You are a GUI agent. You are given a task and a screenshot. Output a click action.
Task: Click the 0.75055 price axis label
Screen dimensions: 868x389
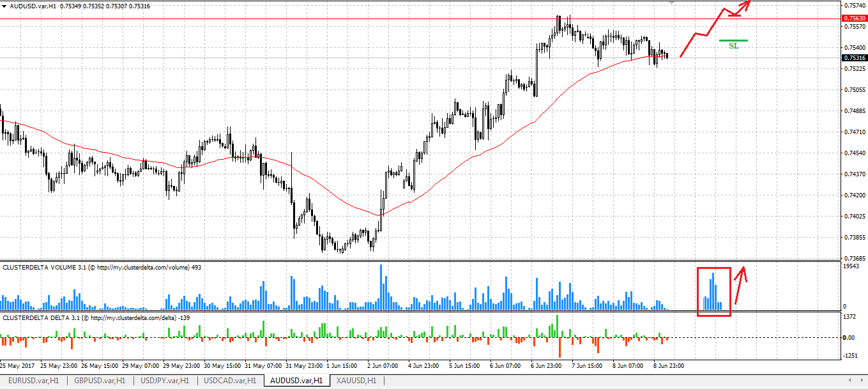tap(855, 90)
